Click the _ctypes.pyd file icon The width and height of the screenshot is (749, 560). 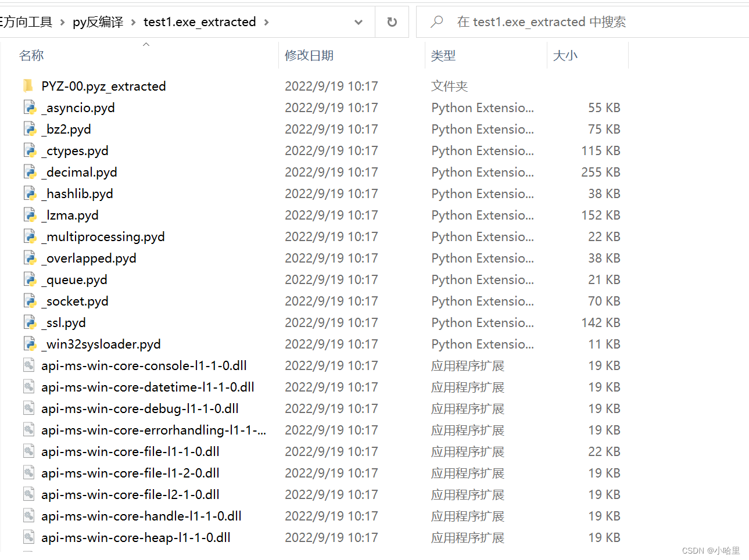[x=30, y=150]
